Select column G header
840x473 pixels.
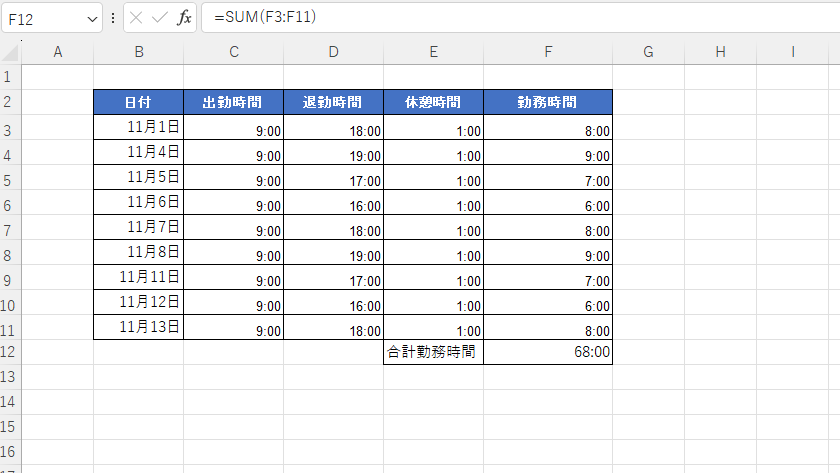point(648,52)
